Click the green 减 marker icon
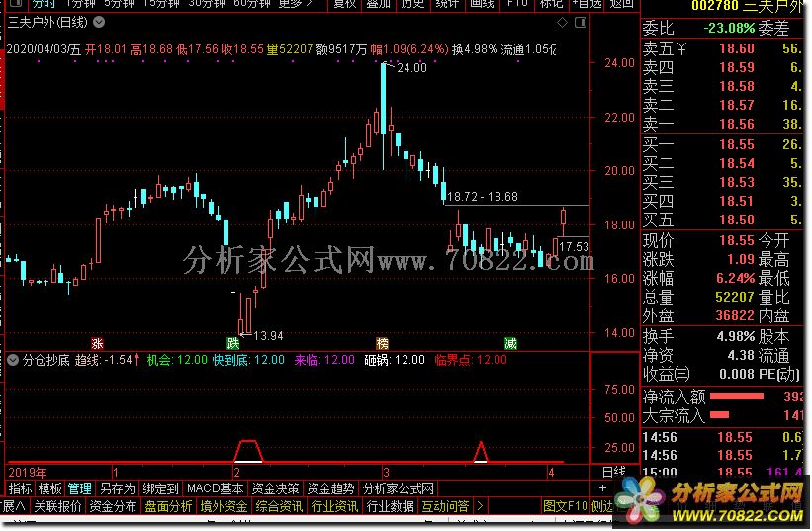The image size is (812, 531). click(510, 342)
